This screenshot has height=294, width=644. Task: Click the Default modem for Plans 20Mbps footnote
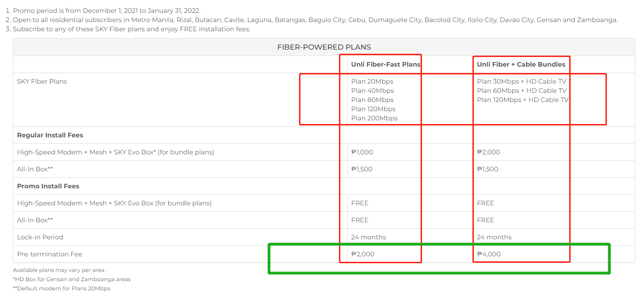pyautogui.click(x=61, y=288)
